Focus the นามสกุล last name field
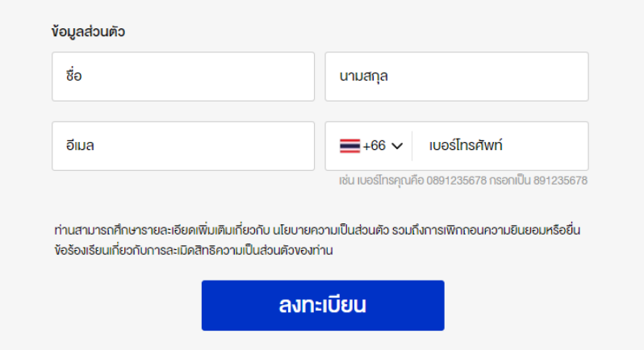Image resolution: width=644 pixels, height=350 pixels. point(457,77)
